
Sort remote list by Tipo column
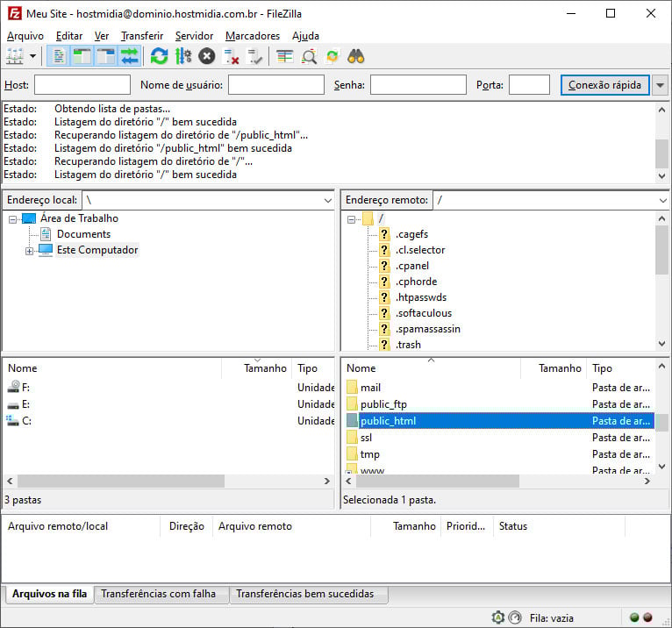[x=620, y=368]
